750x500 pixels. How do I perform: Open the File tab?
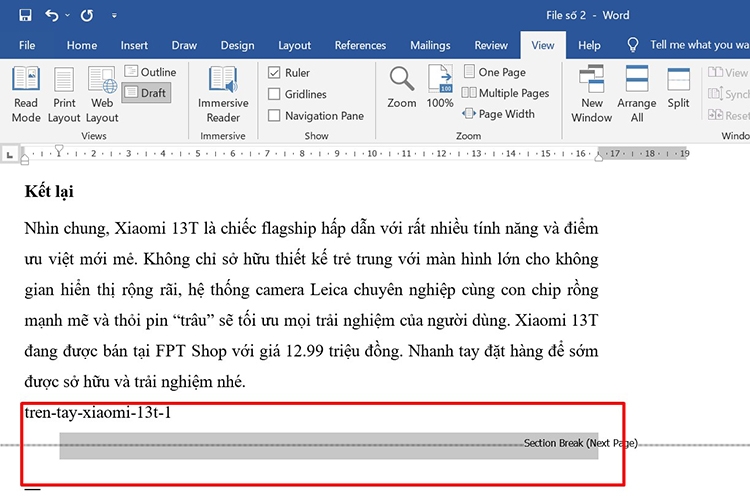pyautogui.click(x=27, y=45)
